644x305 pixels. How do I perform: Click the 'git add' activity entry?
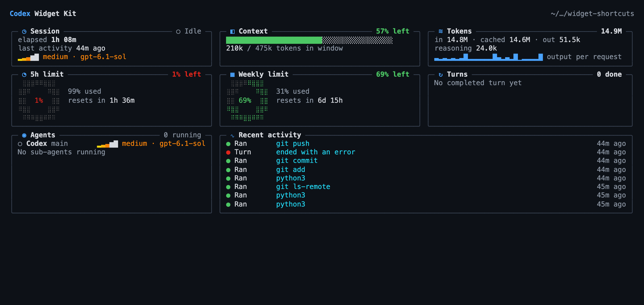coord(291,170)
